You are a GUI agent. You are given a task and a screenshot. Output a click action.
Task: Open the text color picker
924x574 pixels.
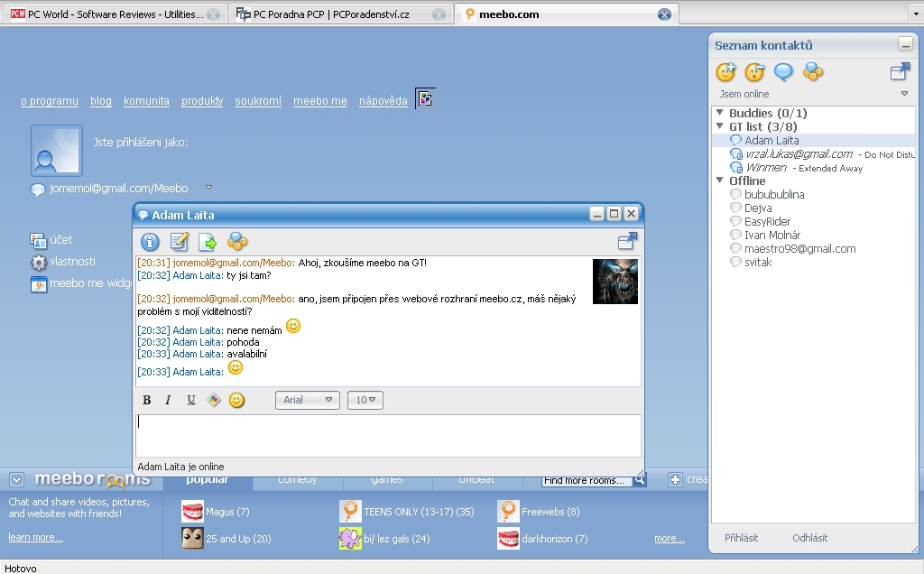(x=213, y=400)
